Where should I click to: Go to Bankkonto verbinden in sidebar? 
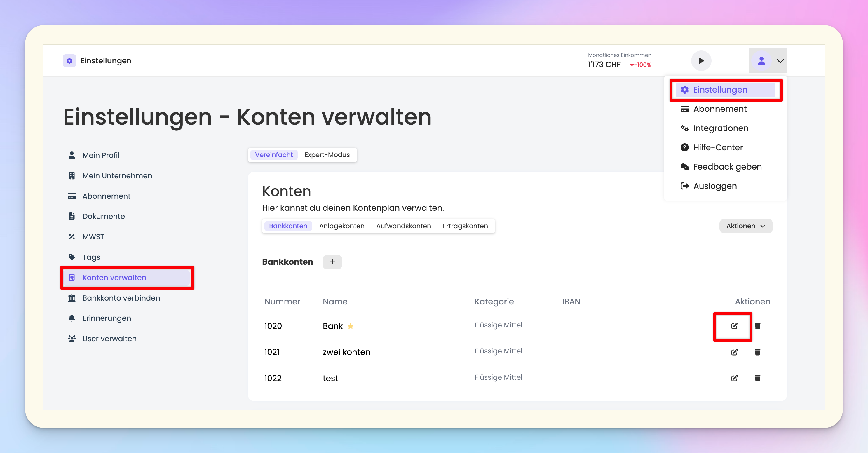tap(121, 298)
